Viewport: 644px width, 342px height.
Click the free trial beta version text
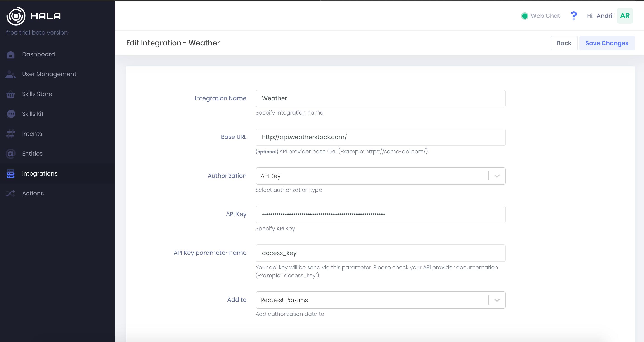[x=37, y=33]
